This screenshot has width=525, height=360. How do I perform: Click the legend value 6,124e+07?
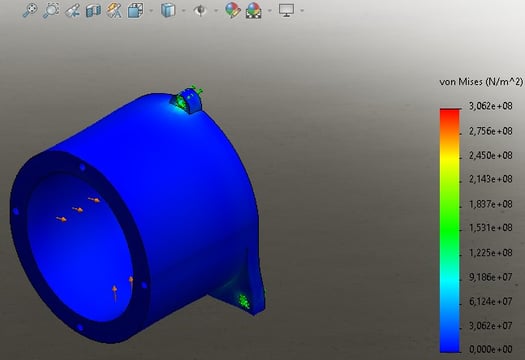491,301
